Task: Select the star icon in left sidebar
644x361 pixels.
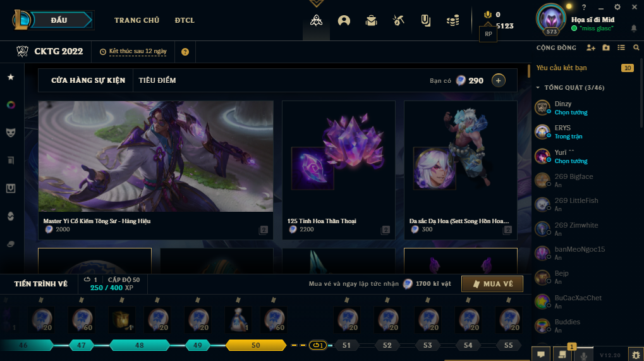Action: click(x=11, y=77)
